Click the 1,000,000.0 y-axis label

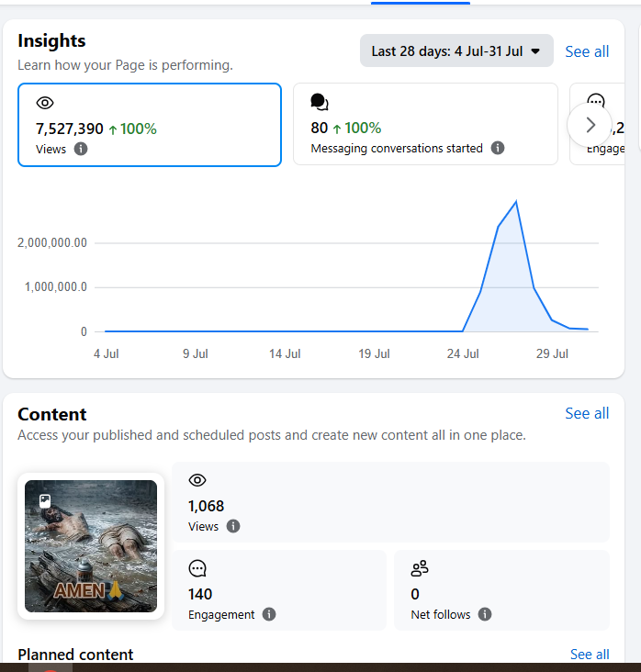[56, 286]
